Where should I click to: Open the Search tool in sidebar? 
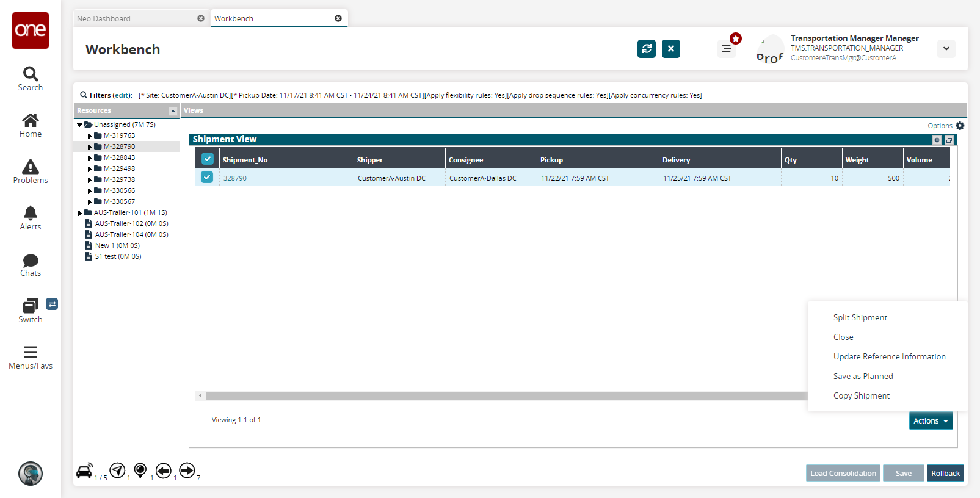pos(31,79)
